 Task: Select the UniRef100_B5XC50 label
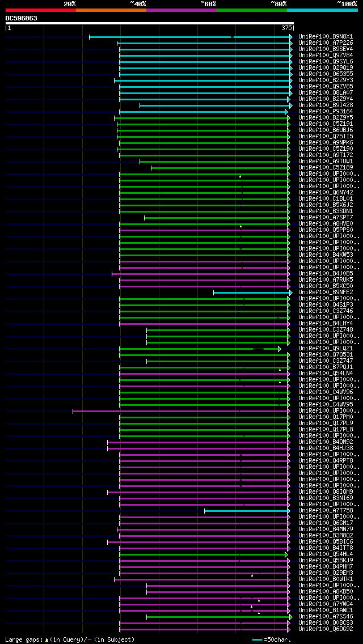[x=326, y=286]
